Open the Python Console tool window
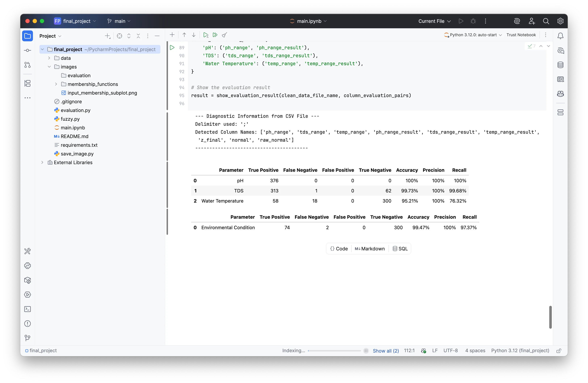Image resolution: width=588 pixels, height=383 pixels. tap(27, 266)
